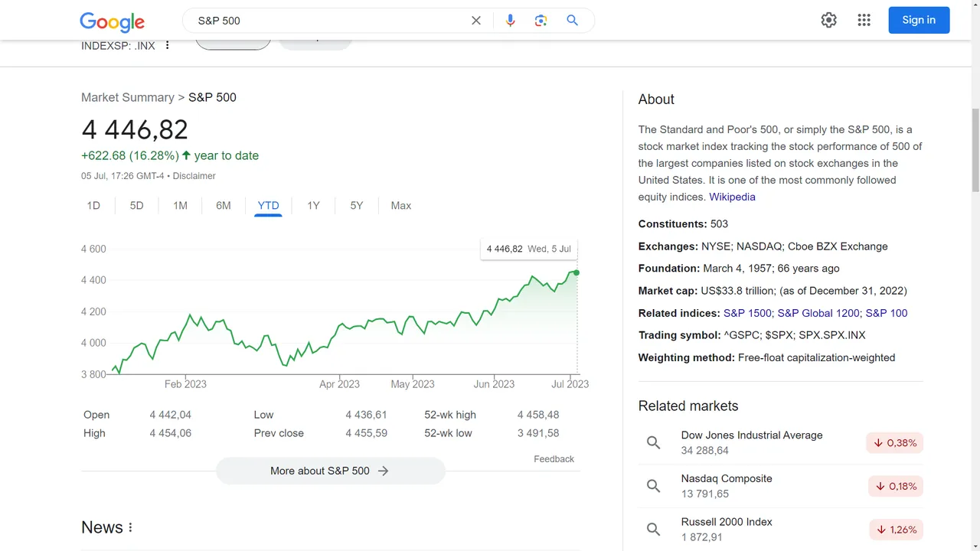
Task: Submit search with the magnifier icon
Action: pos(572,21)
